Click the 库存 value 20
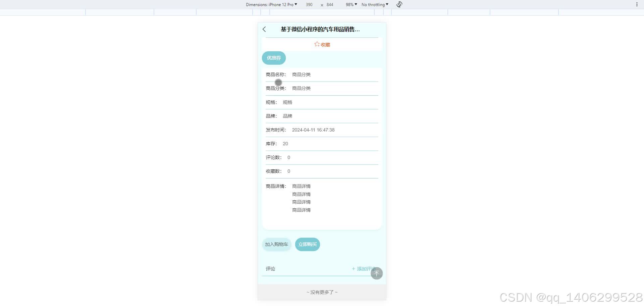 [285, 144]
